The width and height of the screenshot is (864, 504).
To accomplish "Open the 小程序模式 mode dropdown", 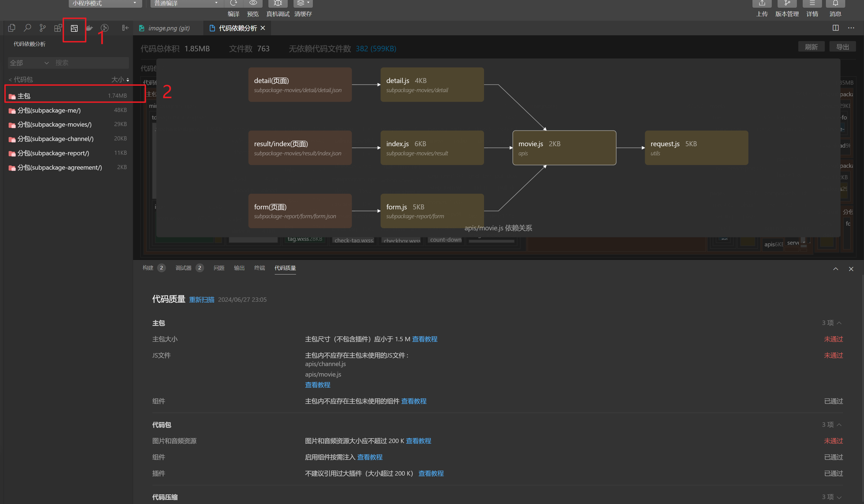I will tap(105, 3).
